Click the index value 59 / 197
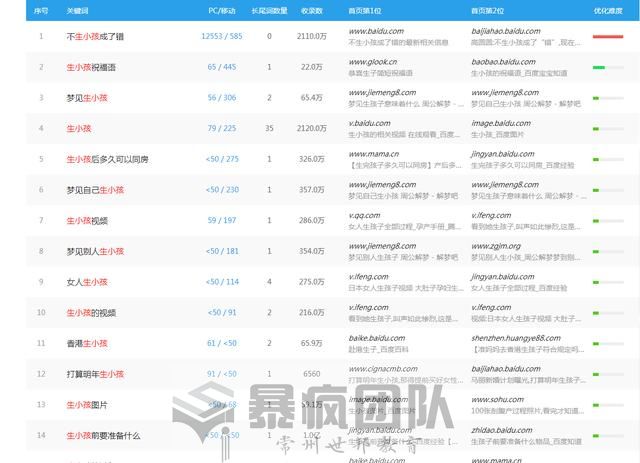Screen dimensions: 640x463 pyautogui.click(x=222, y=220)
